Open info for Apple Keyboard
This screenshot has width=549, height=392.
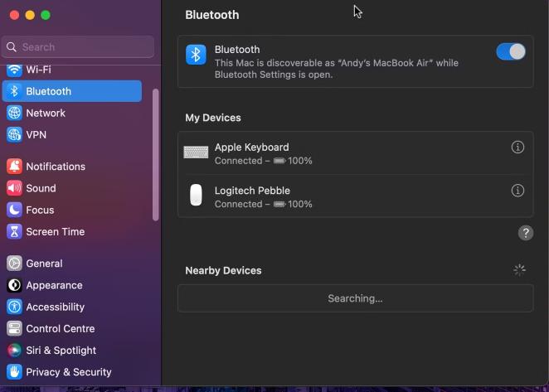517,148
